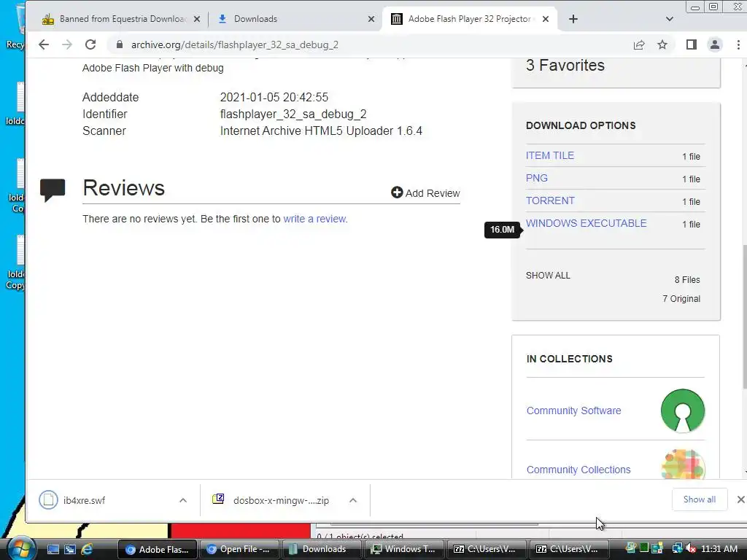Click the padlock site info icon

(x=120, y=44)
